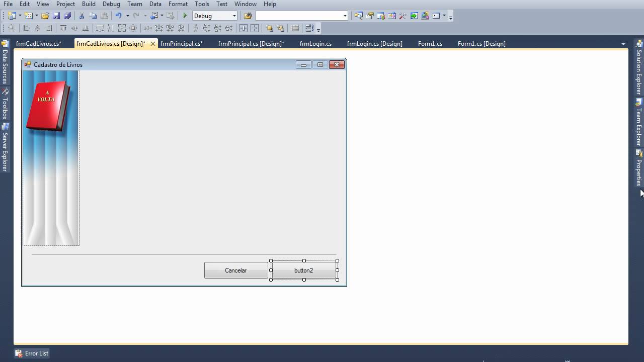This screenshot has height=362, width=644.
Task: Open the Solution Explorer side tab
Action: pyautogui.click(x=639, y=67)
